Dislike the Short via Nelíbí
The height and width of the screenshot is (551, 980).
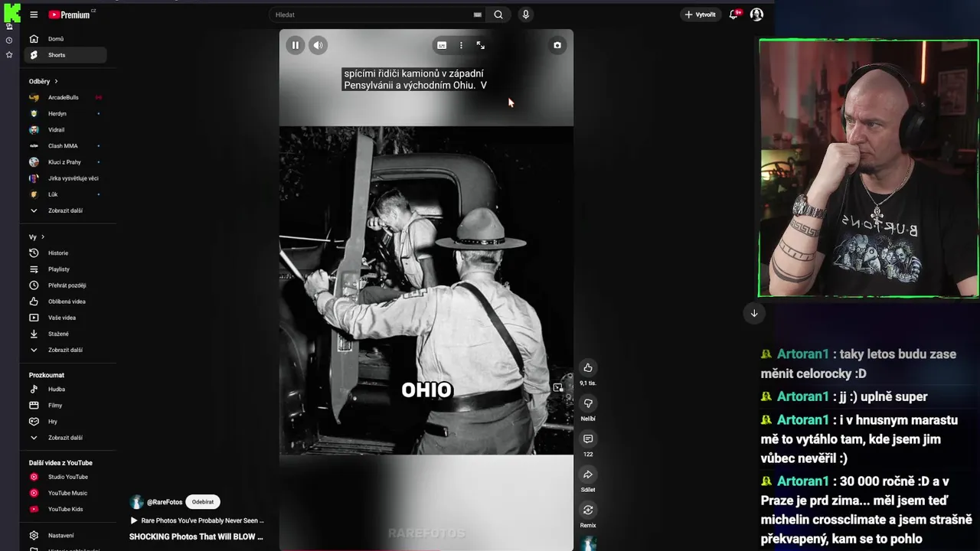[x=588, y=403]
